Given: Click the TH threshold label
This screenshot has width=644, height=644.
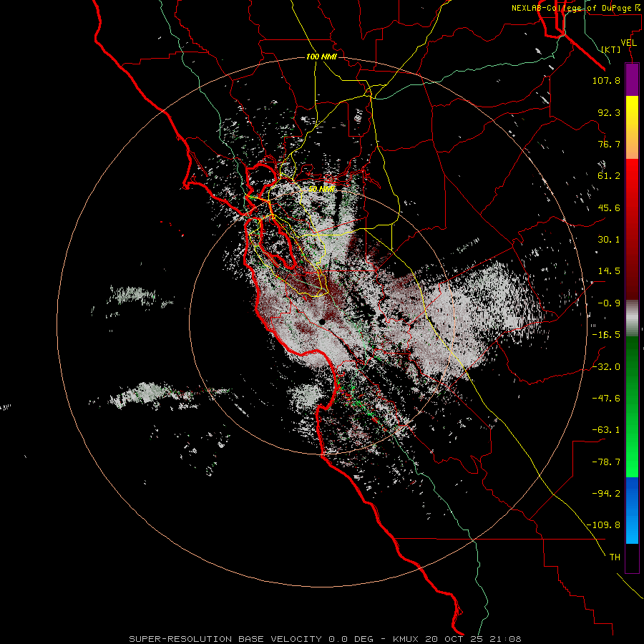Looking at the screenshot, I should 615,557.
